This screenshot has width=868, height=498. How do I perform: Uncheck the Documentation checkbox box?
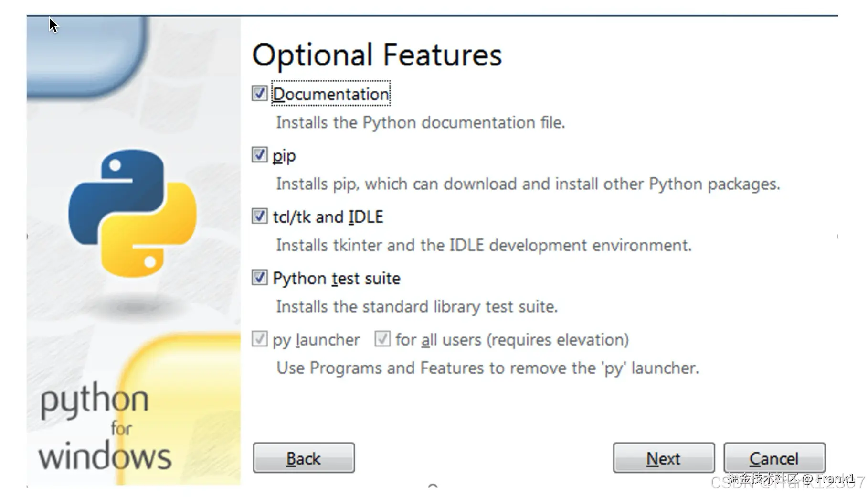tap(259, 93)
